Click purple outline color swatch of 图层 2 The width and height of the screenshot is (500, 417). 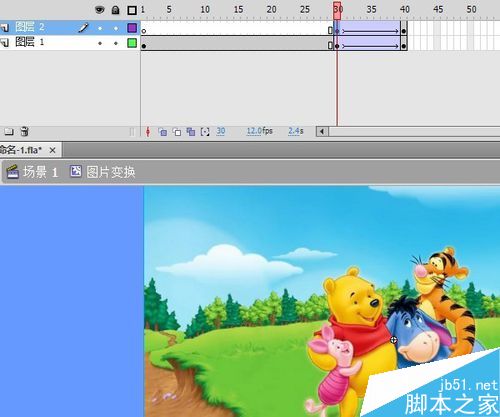tap(132, 28)
